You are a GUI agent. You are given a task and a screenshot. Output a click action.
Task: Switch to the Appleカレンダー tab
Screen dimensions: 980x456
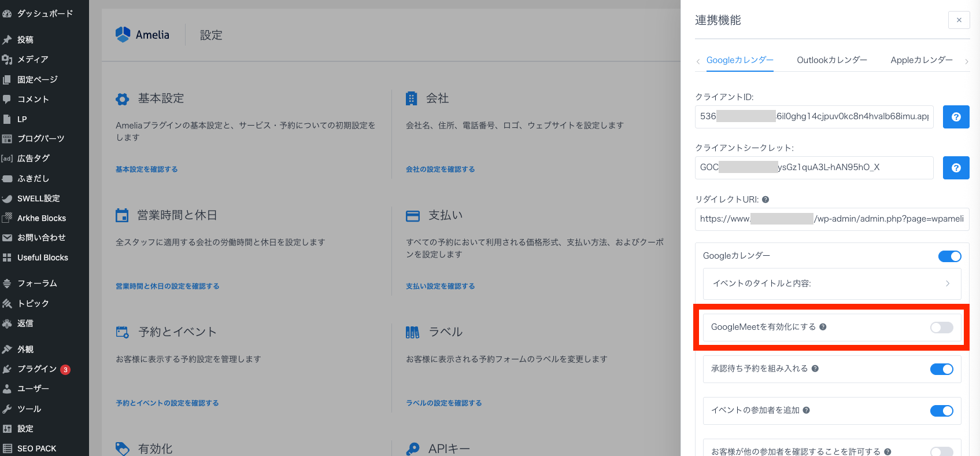pos(921,60)
